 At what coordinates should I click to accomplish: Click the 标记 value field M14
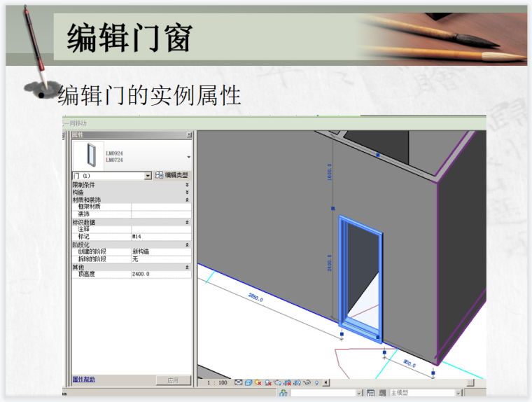pyautogui.click(x=160, y=237)
